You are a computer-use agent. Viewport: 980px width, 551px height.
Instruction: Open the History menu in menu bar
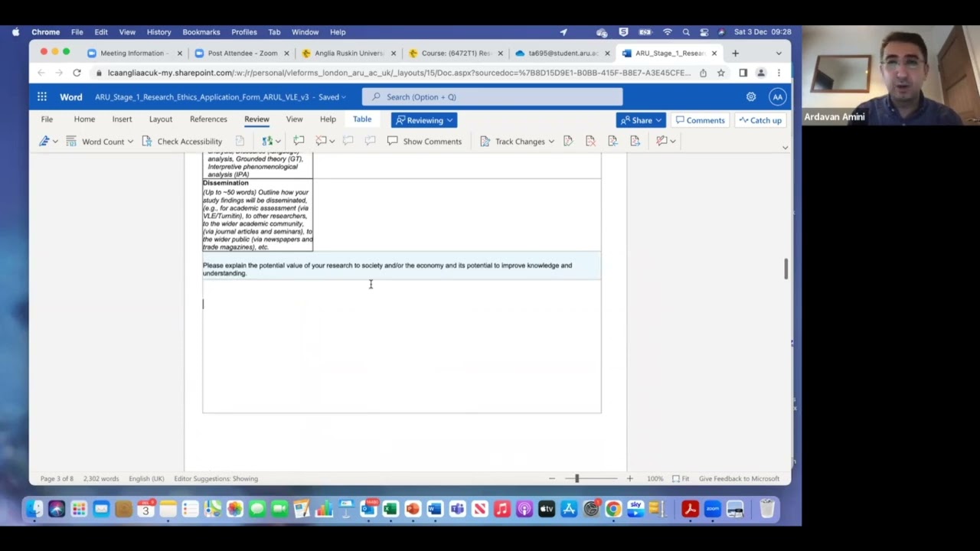click(x=158, y=32)
